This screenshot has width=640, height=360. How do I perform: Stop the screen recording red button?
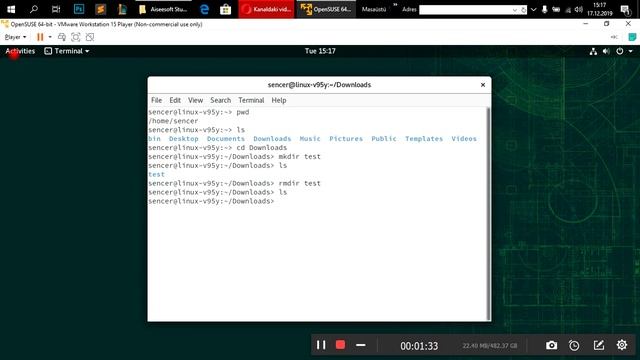coord(340,345)
